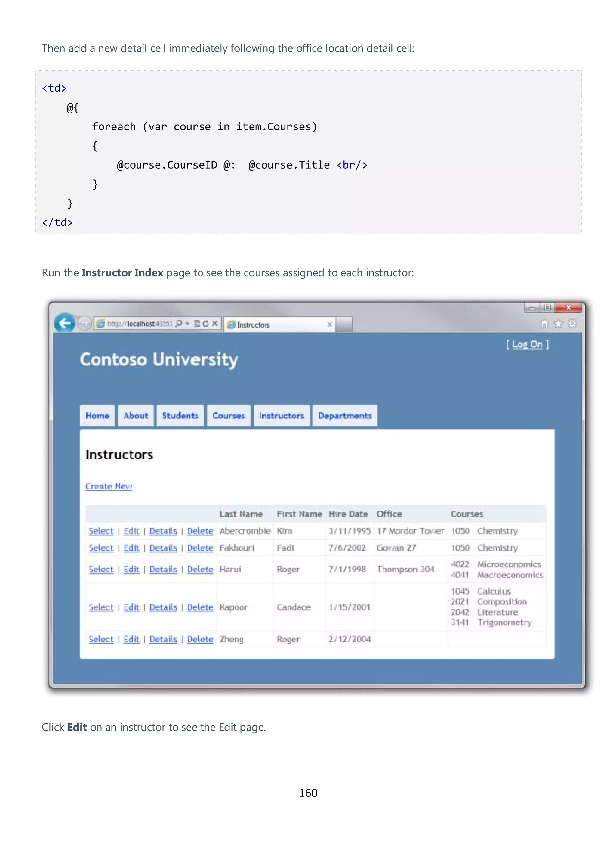Click Details for Fakhouri row
The width and height of the screenshot is (616, 860).
click(163, 548)
